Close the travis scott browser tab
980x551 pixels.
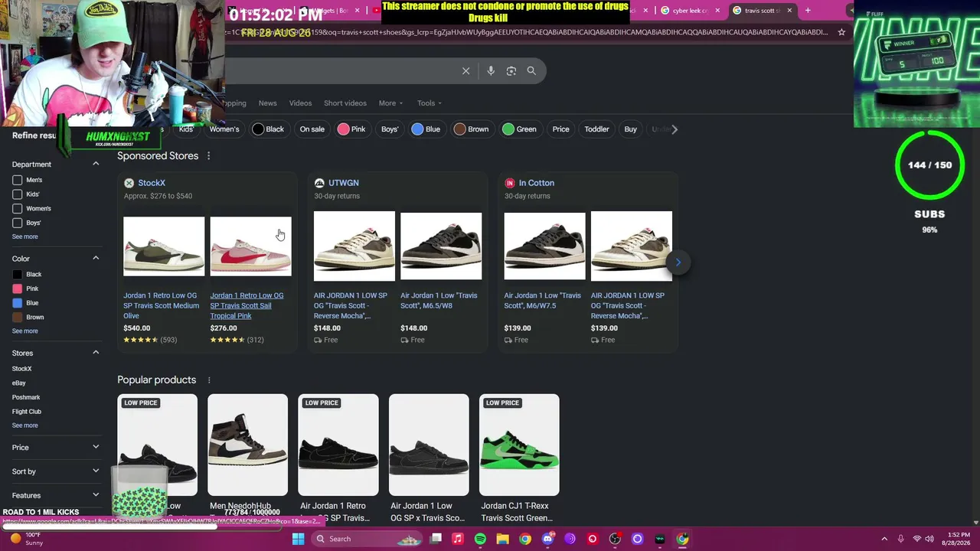[789, 11]
